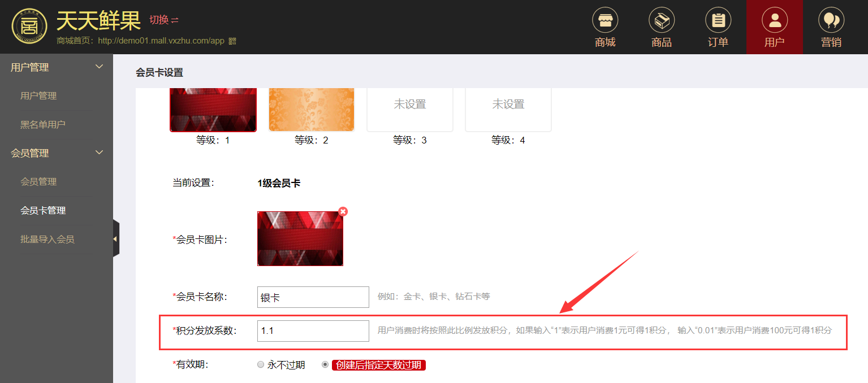The width and height of the screenshot is (868, 383).
Task: Go to 批量导入会员 in the sidebar
Action: click(47, 240)
